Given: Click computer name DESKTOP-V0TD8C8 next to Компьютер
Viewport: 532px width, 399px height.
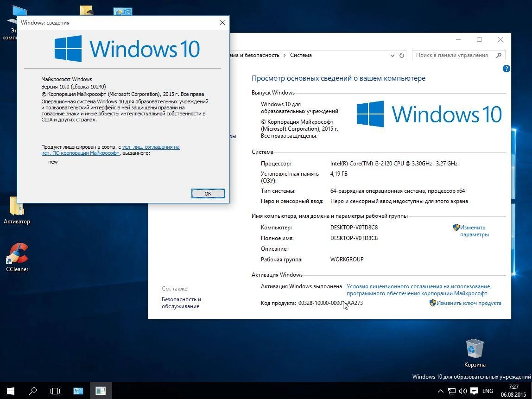Looking at the screenshot, I should pyautogui.click(x=354, y=228).
